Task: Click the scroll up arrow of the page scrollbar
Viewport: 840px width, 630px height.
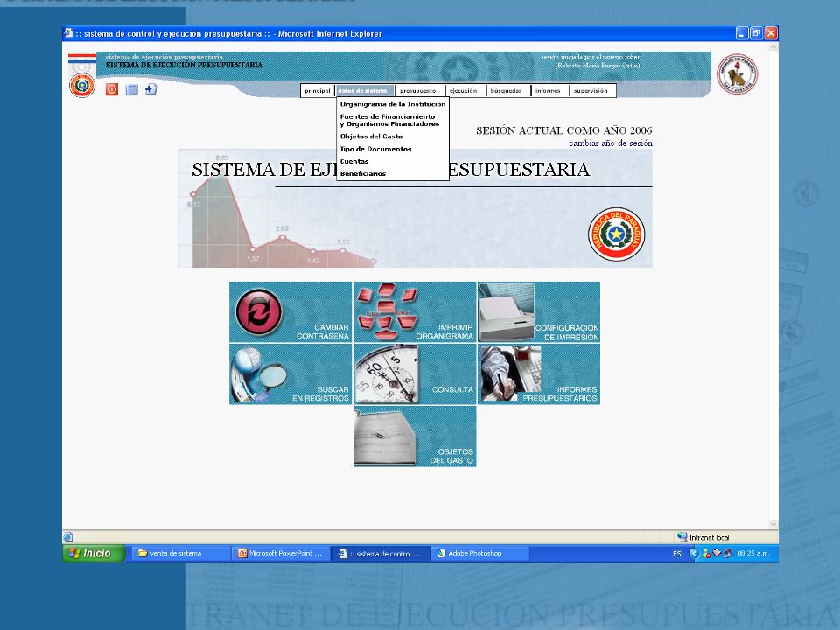Action: 773,48
